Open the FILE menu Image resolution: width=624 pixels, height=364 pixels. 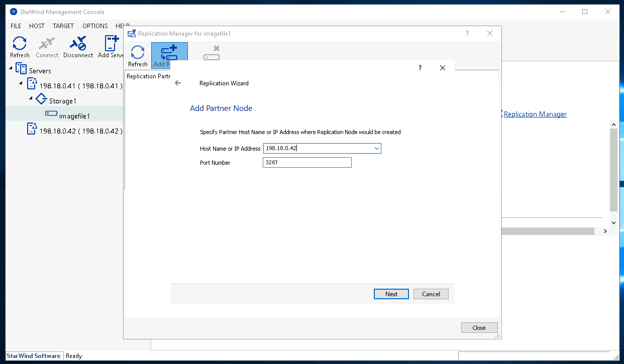pyautogui.click(x=16, y=26)
